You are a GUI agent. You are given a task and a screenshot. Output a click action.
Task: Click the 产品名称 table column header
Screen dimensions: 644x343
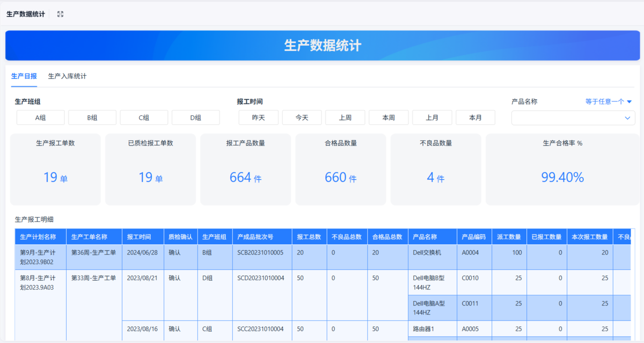[x=433, y=237]
